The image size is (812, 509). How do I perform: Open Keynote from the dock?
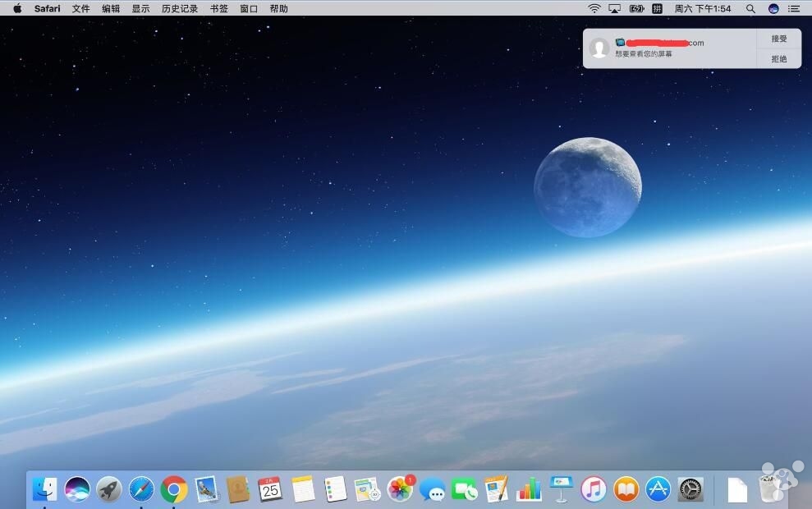click(x=562, y=489)
